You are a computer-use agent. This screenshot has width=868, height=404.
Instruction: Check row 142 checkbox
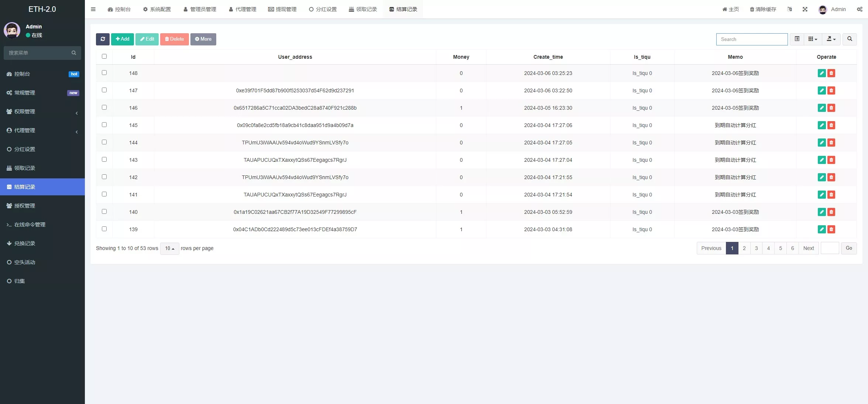click(x=104, y=177)
